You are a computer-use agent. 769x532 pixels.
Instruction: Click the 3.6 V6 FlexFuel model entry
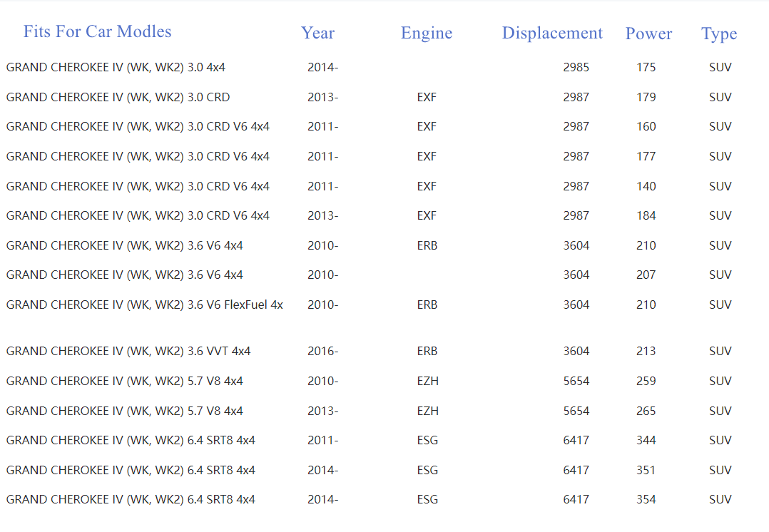point(144,305)
